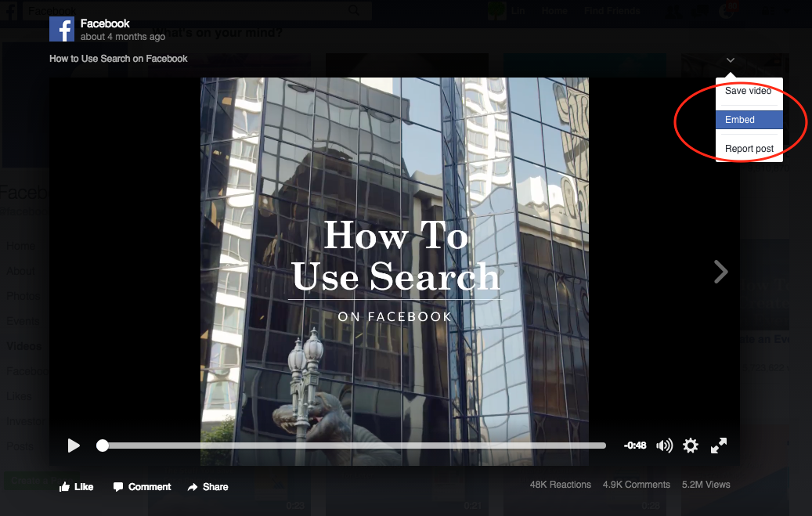Mute the video with the speaker icon
The height and width of the screenshot is (516, 812).
pos(664,446)
